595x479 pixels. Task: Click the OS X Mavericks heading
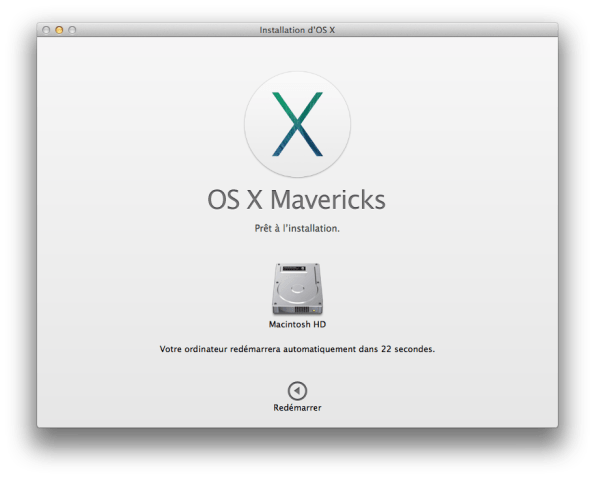click(x=296, y=199)
